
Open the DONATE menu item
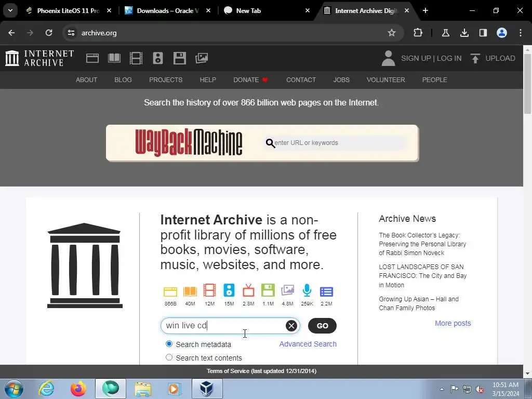[x=251, y=79]
